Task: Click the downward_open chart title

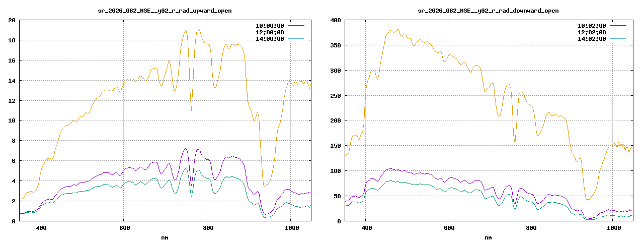Action: point(488,11)
